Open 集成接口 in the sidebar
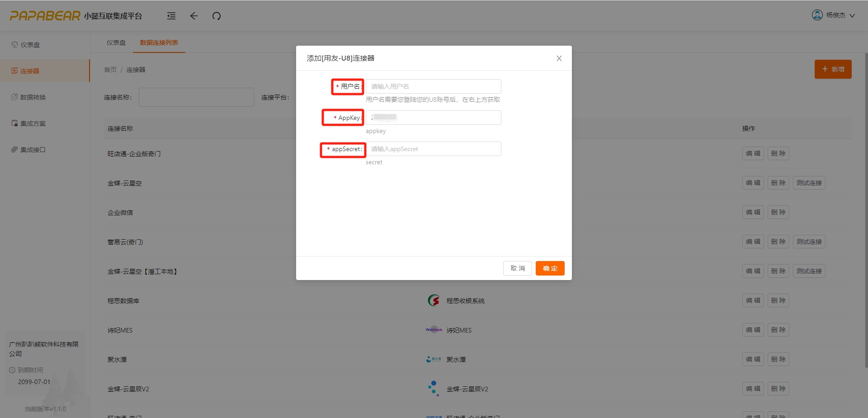 [33, 150]
